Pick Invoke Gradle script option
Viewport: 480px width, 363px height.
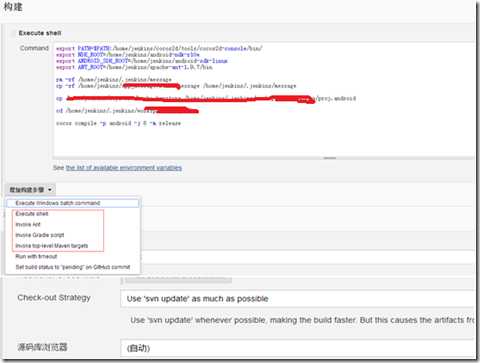pos(40,235)
